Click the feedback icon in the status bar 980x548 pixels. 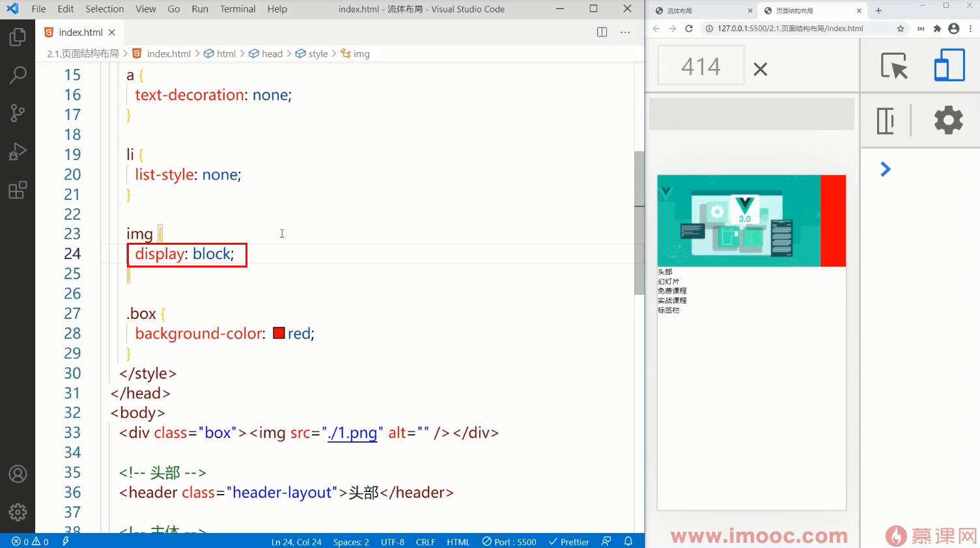606,541
